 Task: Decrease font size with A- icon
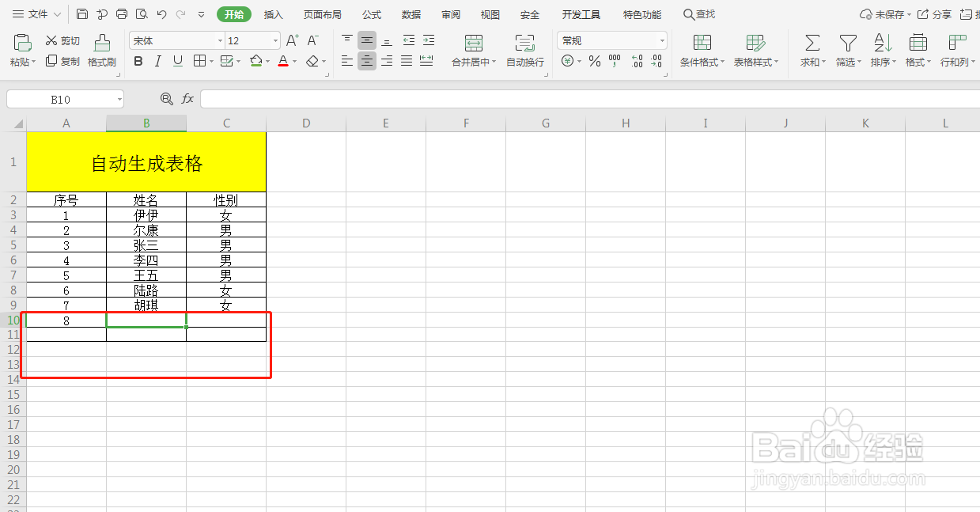(x=313, y=40)
